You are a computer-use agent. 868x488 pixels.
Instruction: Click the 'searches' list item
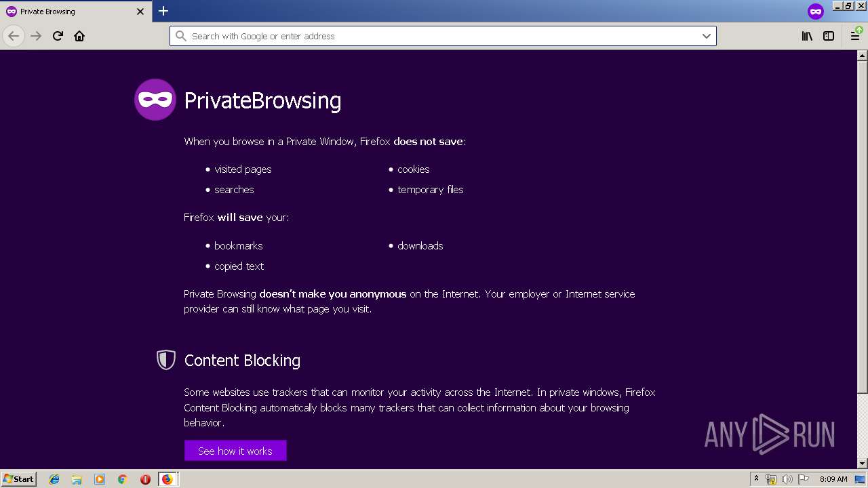point(234,190)
